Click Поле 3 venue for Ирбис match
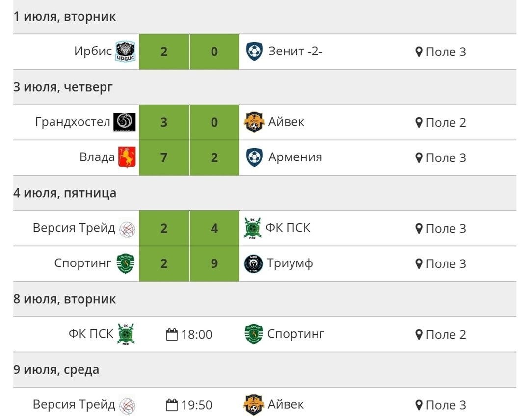This screenshot has width=530, height=420. (x=446, y=52)
